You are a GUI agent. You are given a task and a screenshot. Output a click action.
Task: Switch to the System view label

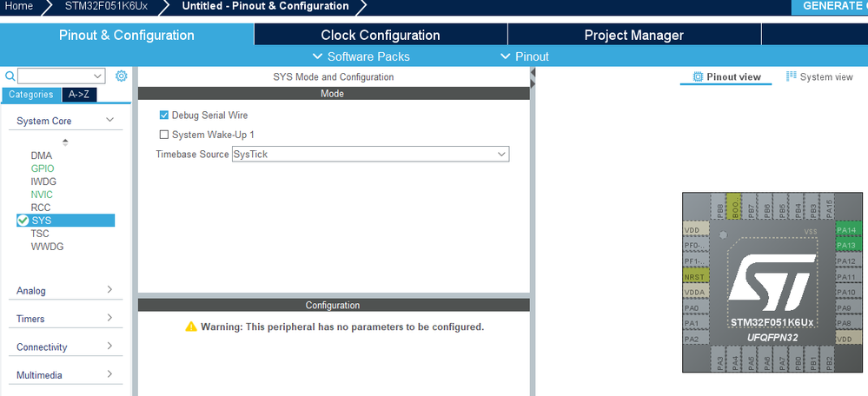point(826,77)
